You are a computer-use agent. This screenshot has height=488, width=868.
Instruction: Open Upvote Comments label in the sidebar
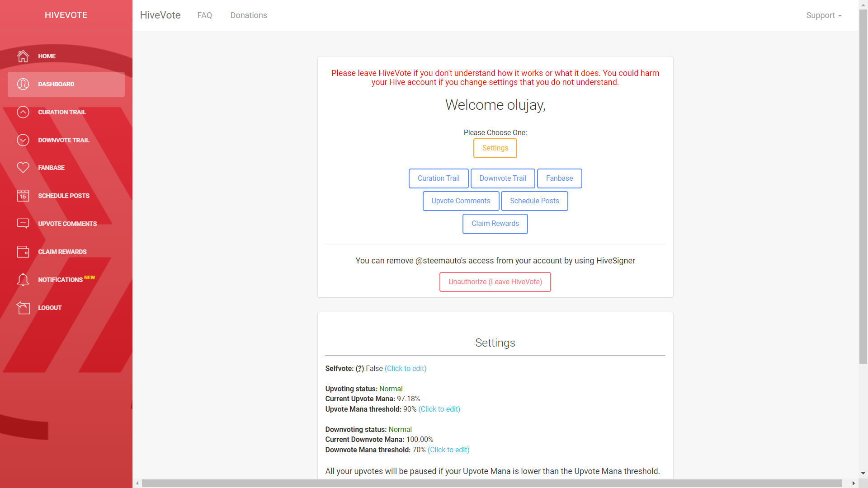click(x=67, y=224)
